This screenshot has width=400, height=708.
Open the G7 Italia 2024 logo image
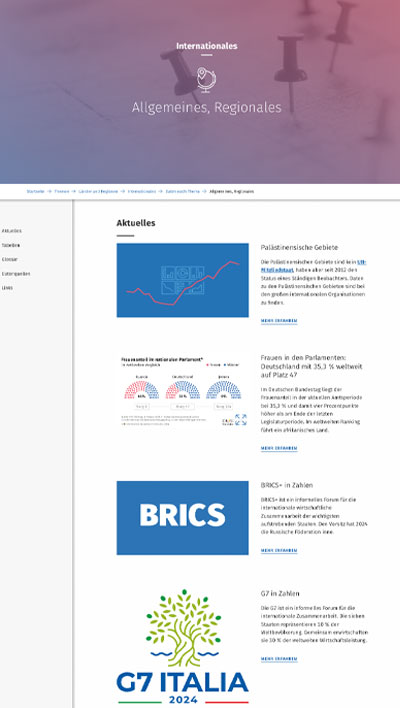pos(182,647)
